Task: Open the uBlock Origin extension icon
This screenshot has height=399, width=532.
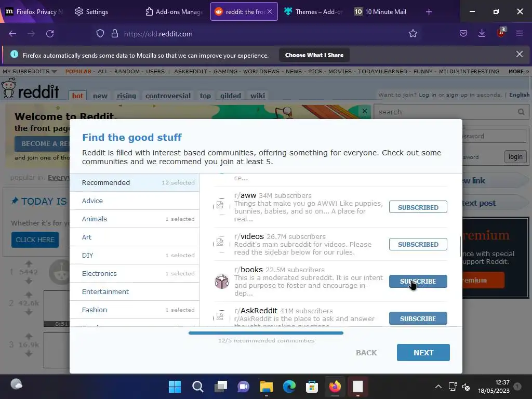Action: click(501, 33)
